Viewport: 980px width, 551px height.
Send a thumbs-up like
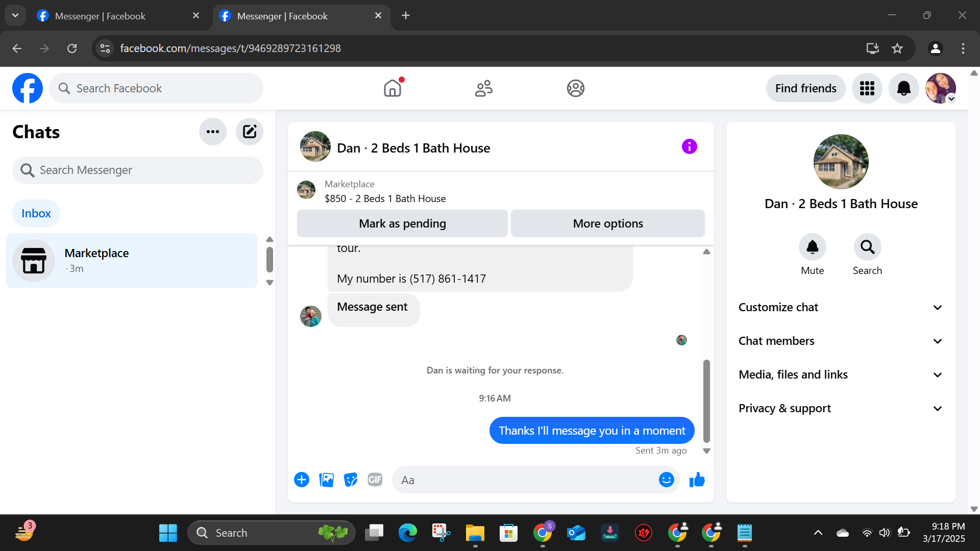pyautogui.click(x=697, y=480)
